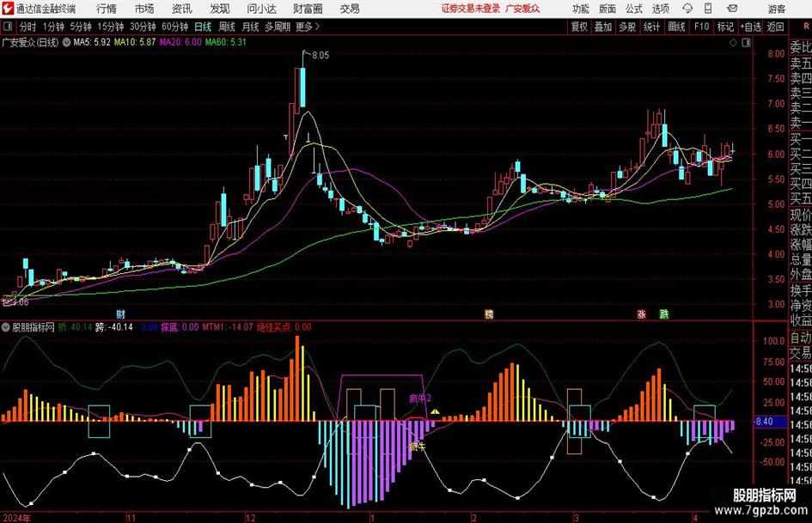The width and height of the screenshot is (812, 523).
Task: Click the 跌 marker on the chart
Action: click(x=664, y=313)
